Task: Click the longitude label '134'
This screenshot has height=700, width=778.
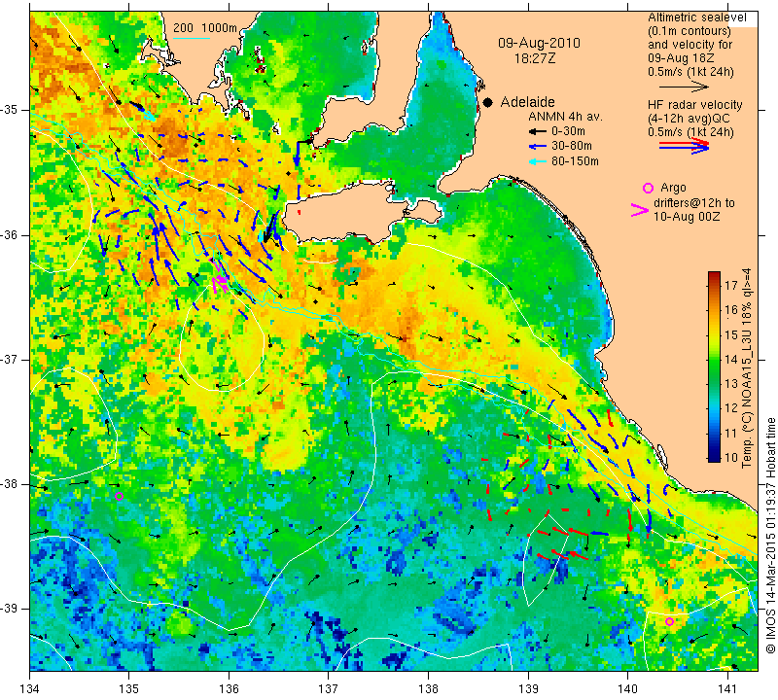Action: 30,688
